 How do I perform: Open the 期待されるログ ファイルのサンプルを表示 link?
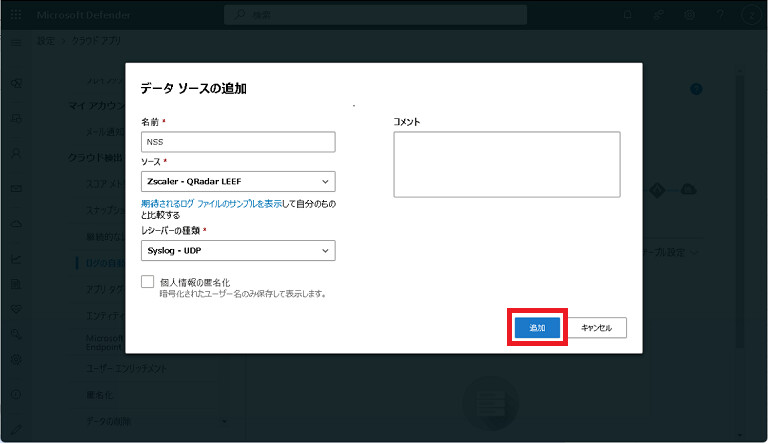211,203
